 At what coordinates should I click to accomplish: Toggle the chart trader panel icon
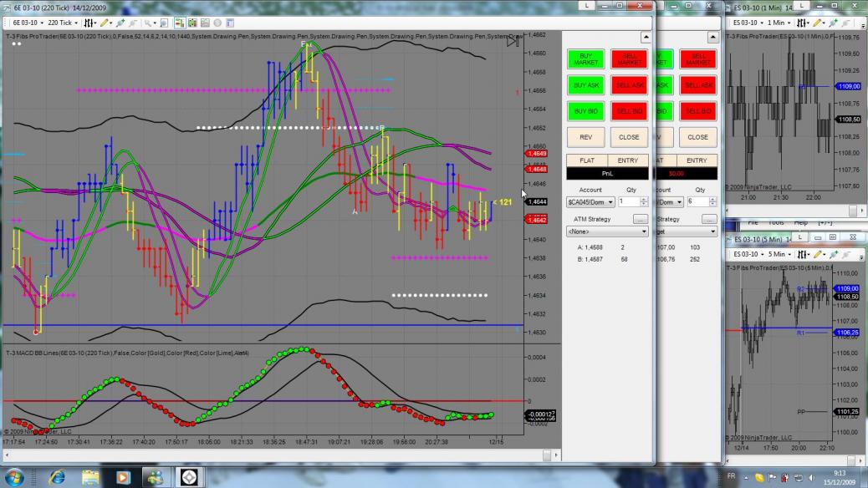[180, 23]
